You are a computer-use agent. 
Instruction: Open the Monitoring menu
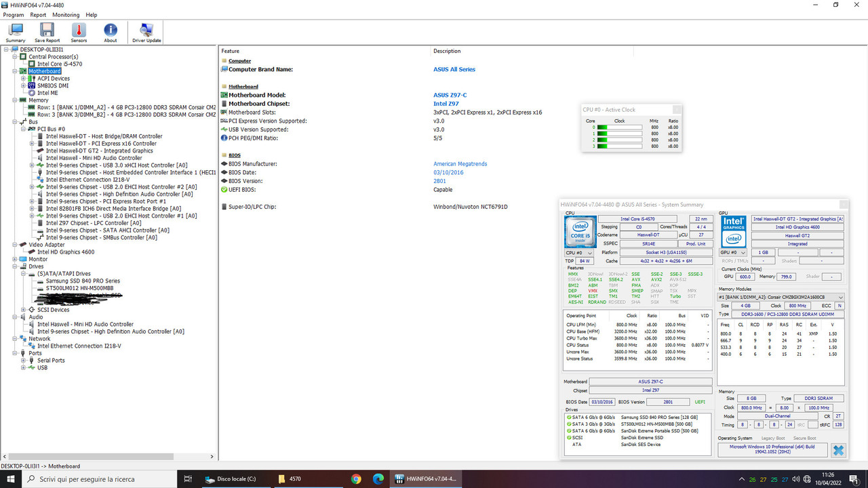66,14
